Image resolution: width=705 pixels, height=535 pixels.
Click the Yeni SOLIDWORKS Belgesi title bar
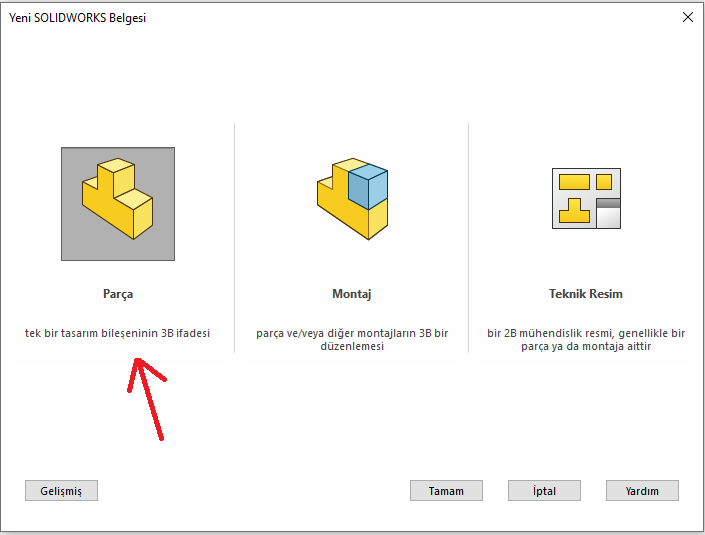(x=300, y=17)
